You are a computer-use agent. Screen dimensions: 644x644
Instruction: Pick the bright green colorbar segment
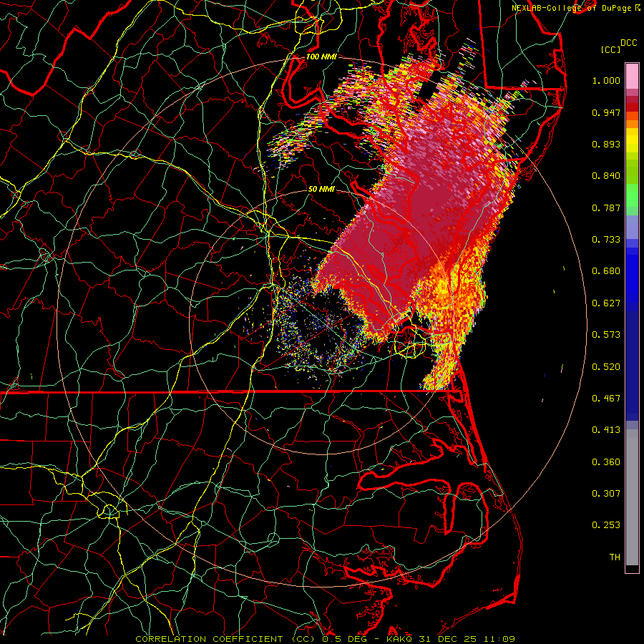coord(632,195)
